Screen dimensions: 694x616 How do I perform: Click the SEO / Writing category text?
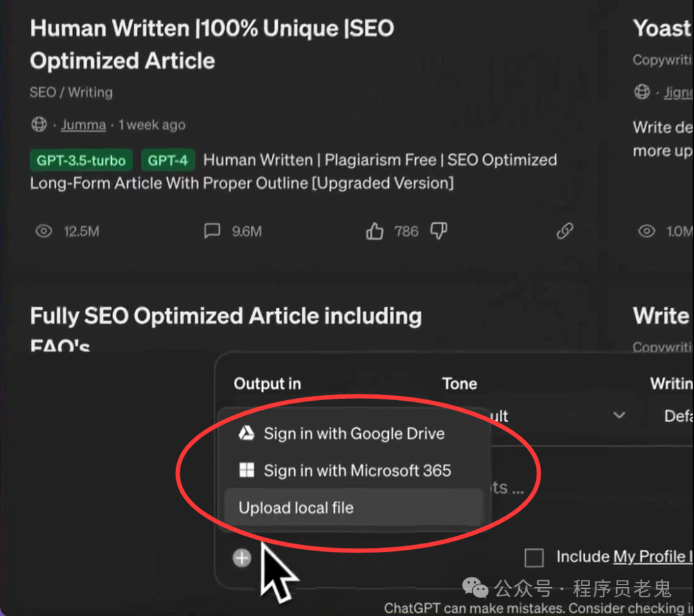pyautogui.click(x=71, y=92)
